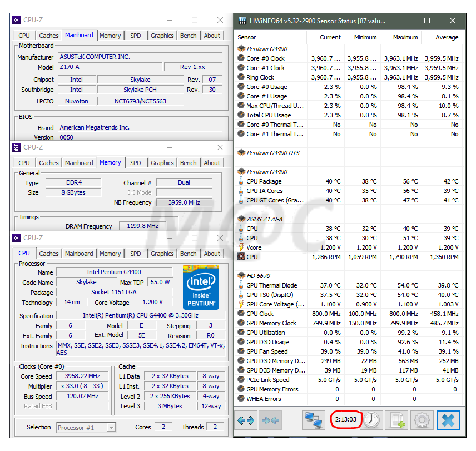476x451 pixels.
Task: Open the Processor #1 selection dropdown
Action: (86, 427)
